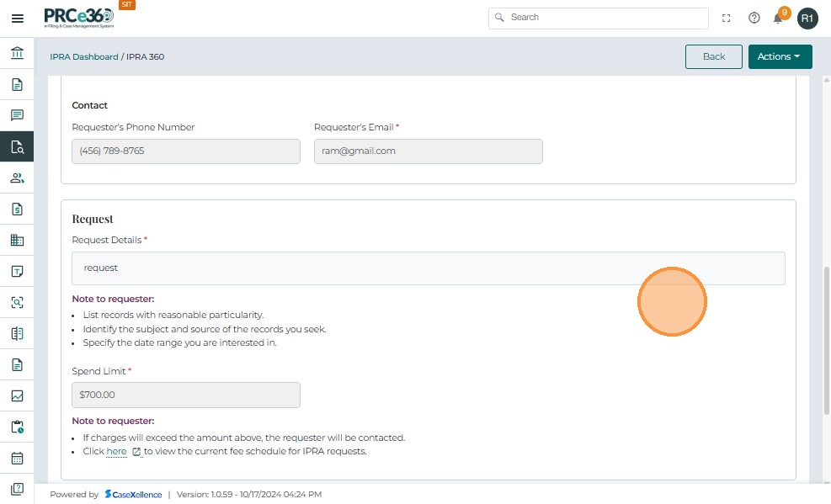
Task: Open the chart image sidebar icon
Action: (17, 396)
